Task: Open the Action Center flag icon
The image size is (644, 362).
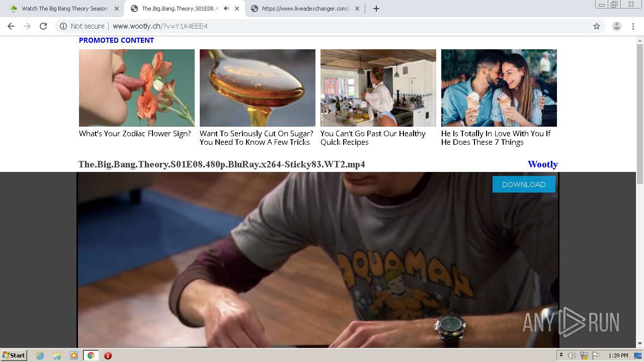Action: tap(596, 355)
